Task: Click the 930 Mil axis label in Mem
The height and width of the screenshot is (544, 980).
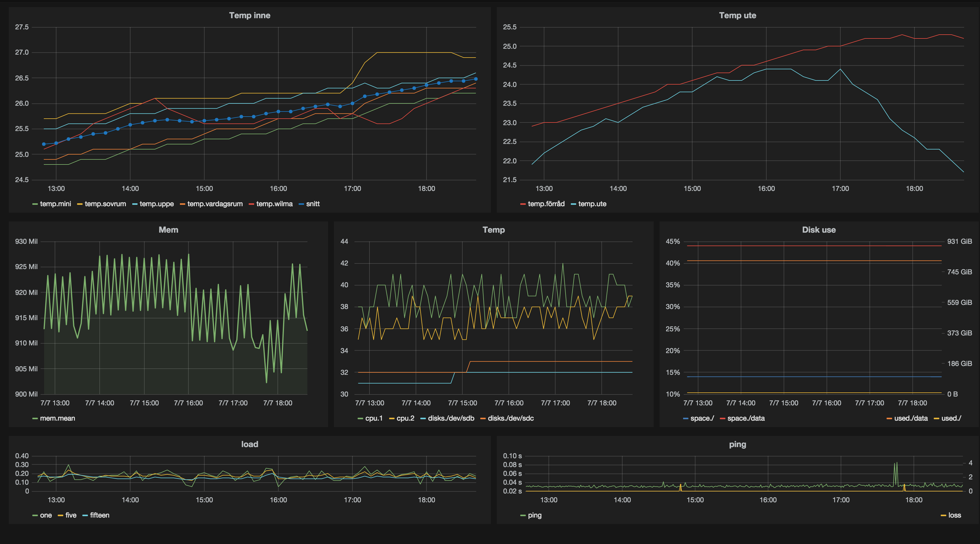Action: [x=26, y=241]
